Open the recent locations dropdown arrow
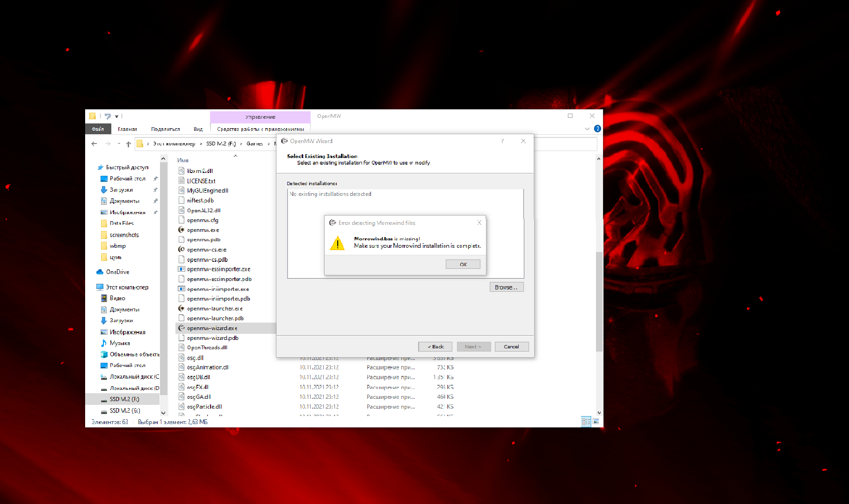The width and height of the screenshot is (849, 504). coord(119,144)
